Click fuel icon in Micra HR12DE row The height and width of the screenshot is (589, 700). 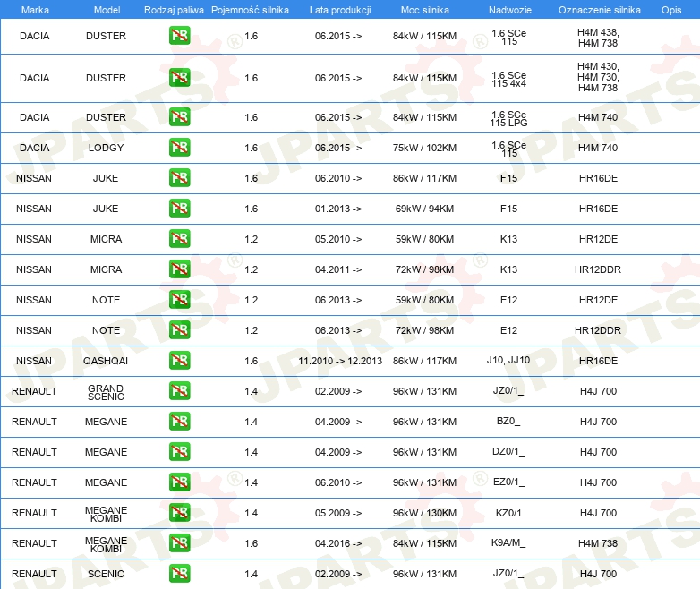pos(179,239)
